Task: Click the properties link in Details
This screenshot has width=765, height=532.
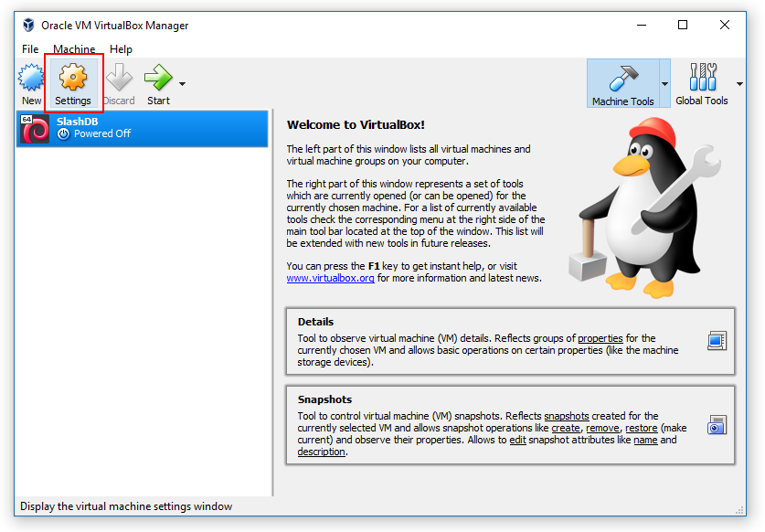Action: (x=600, y=338)
